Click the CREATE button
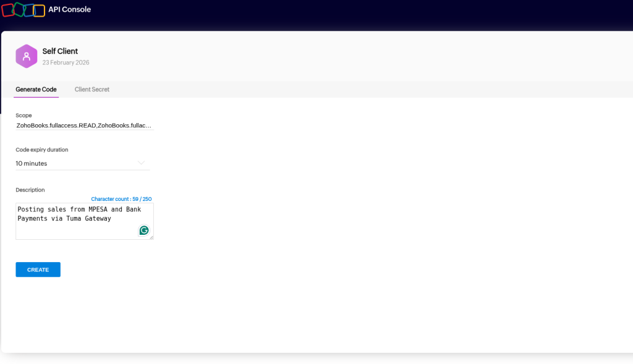This screenshot has height=364, width=633. point(38,269)
